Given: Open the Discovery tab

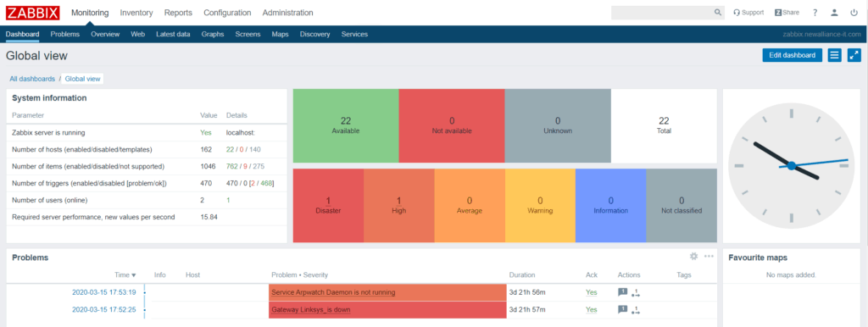Looking at the screenshot, I should click(x=315, y=34).
